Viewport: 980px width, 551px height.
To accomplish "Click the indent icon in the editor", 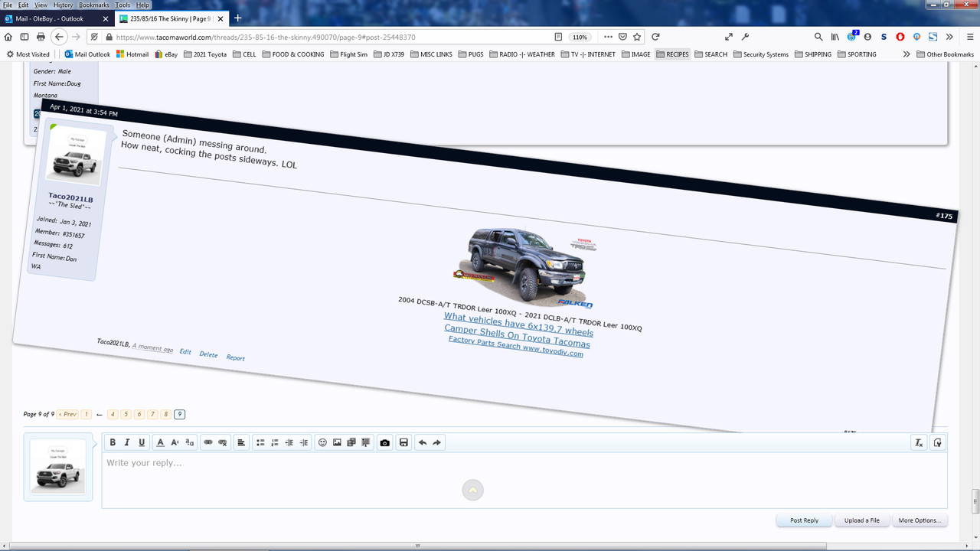I will 304,442.
